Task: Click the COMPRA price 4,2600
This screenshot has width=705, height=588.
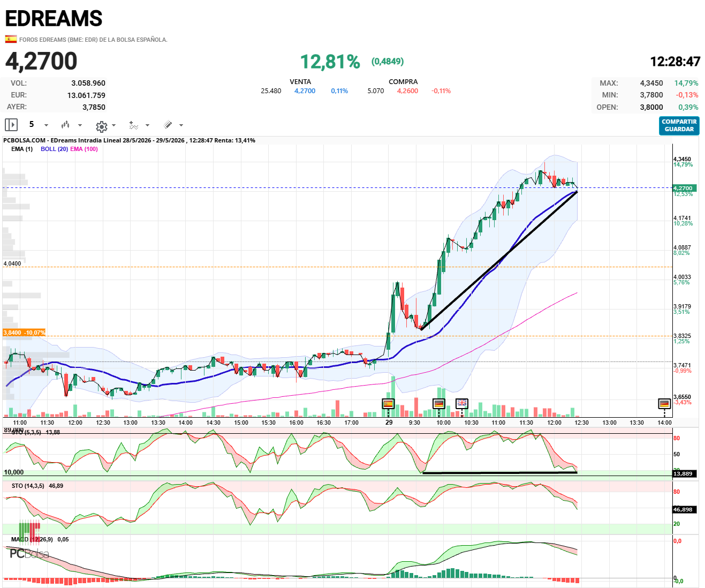Action: [x=407, y=91]
